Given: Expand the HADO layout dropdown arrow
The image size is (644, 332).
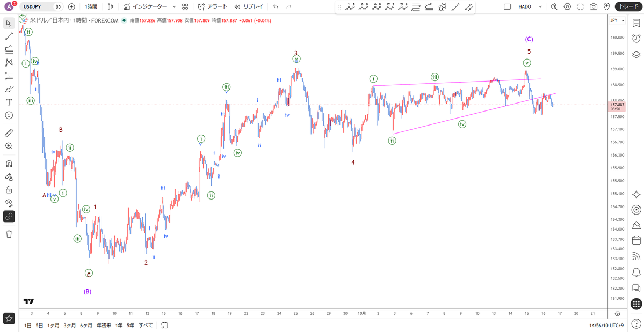Looking at the screenshot, I should (x=540, y=6).
